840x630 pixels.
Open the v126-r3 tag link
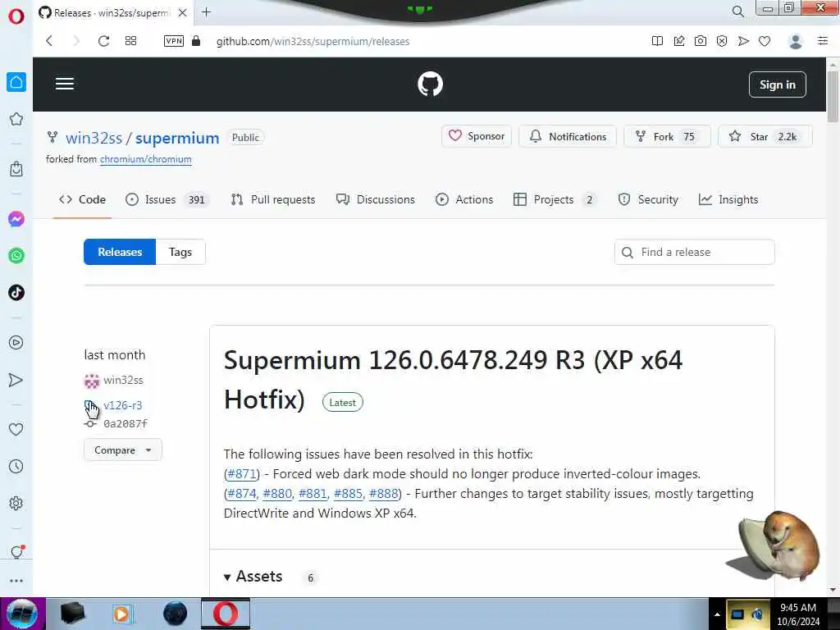123,405
